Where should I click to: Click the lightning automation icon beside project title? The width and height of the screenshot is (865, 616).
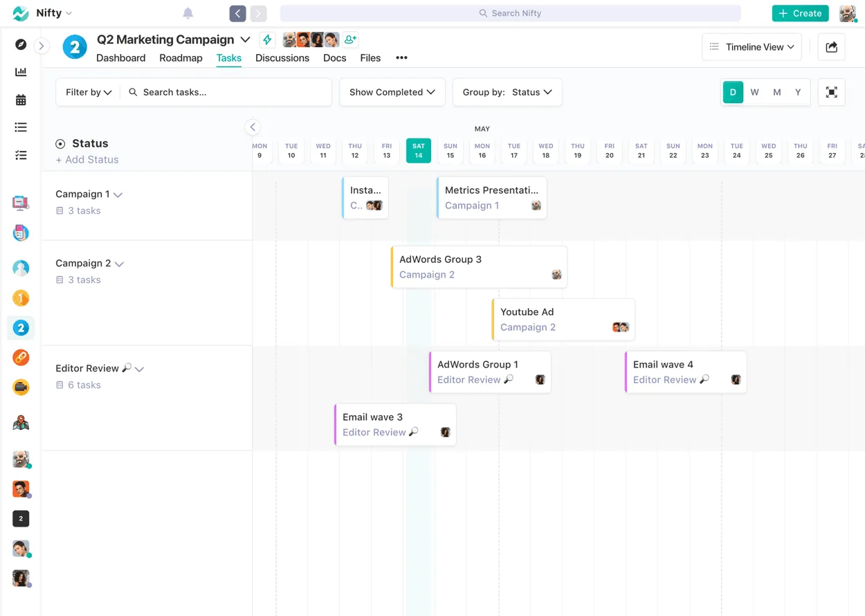coord(267,39)
